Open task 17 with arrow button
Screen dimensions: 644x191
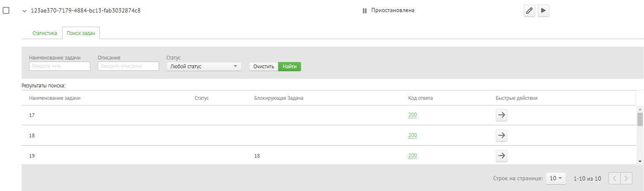click(x=502, y=115)
